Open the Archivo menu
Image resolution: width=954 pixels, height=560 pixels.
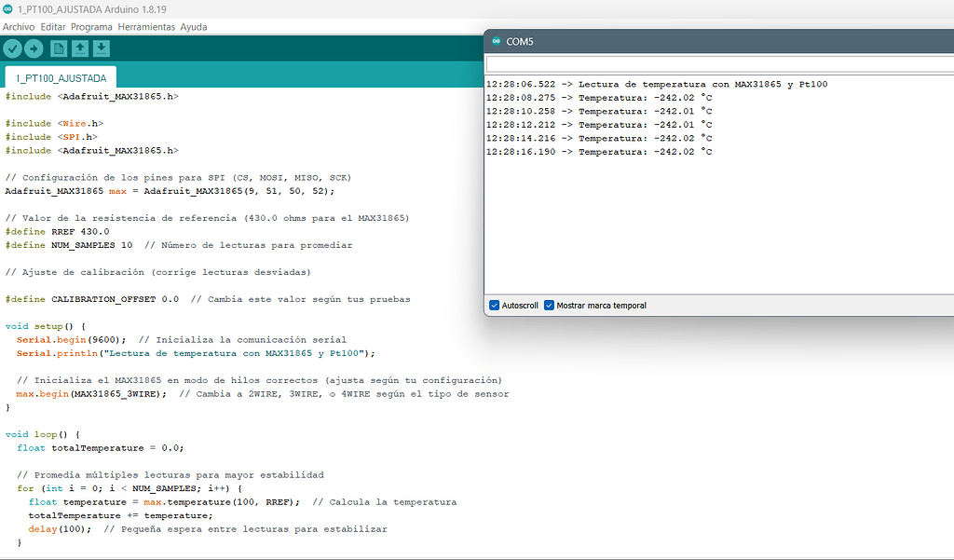(x=18, y=27)
